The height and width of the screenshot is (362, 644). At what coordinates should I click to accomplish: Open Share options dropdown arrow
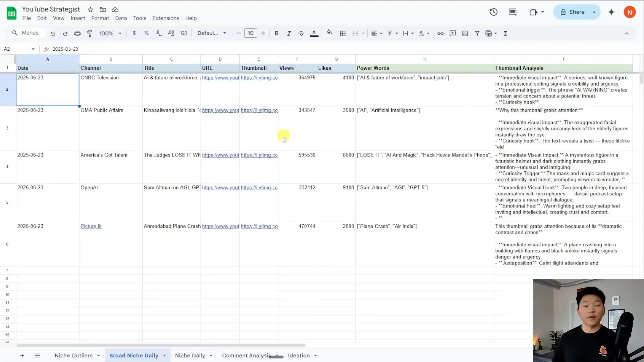pos(594,12)
